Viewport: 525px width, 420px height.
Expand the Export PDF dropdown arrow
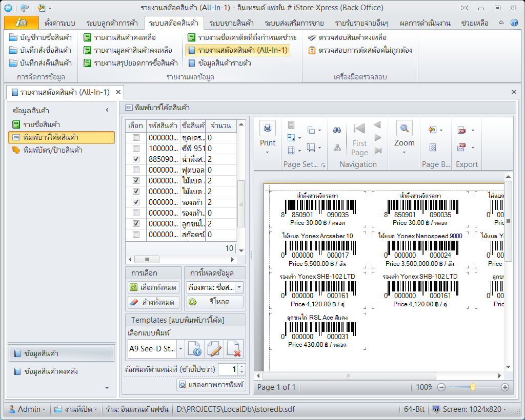click(473, 130)
